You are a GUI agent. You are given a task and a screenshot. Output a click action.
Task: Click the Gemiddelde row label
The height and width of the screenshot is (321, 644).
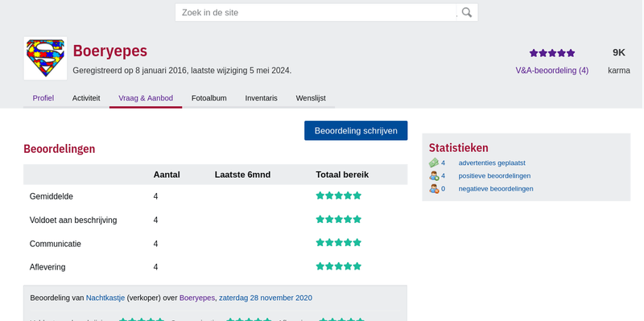pyautogui.click(x=52, y=196)
